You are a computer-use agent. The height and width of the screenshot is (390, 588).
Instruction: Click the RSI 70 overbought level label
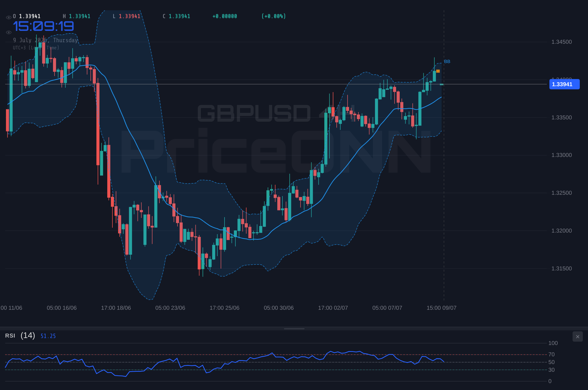coord(551,354)
